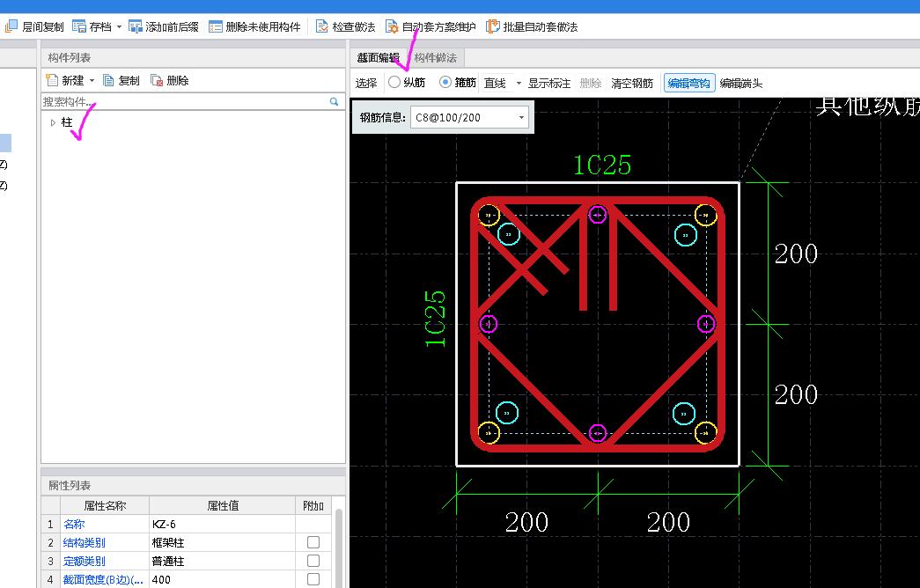The height and width of the screenshot is (588, 920).
Task: Toggle the 附加 checkbox for 结构类别
Action: pos(313,541)
